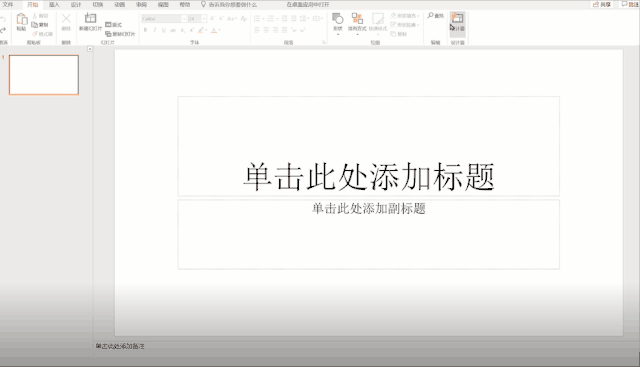The width and height of the screenshot is (640, 367).
Task: Click the Decrease Font Size icon
Action: click(x=221, y=19)
